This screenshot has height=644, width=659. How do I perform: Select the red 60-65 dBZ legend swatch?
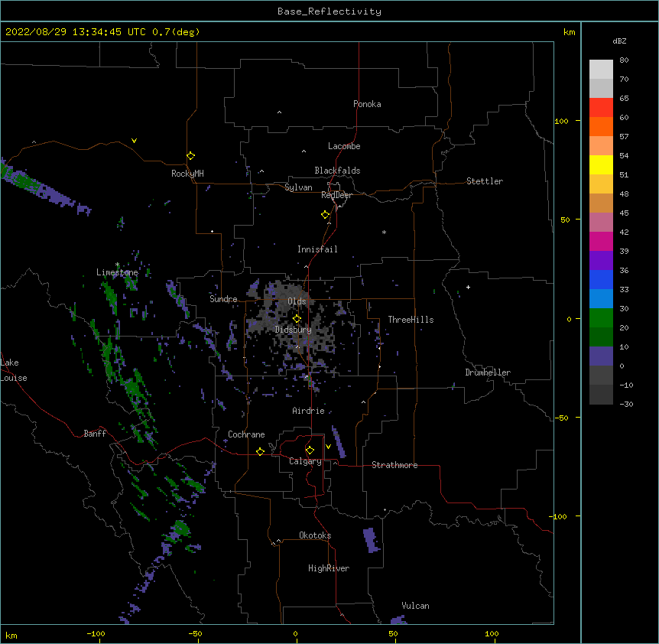click(x=601, y=108)
